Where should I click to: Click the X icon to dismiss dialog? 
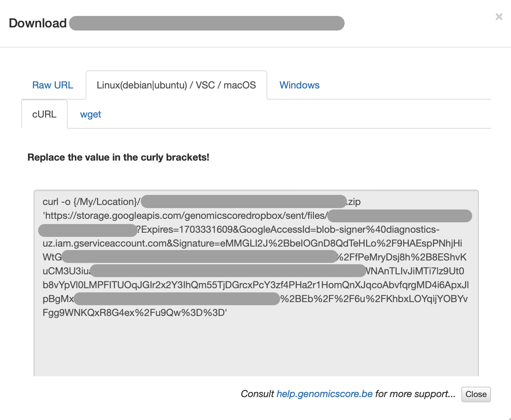pos(499,17)
